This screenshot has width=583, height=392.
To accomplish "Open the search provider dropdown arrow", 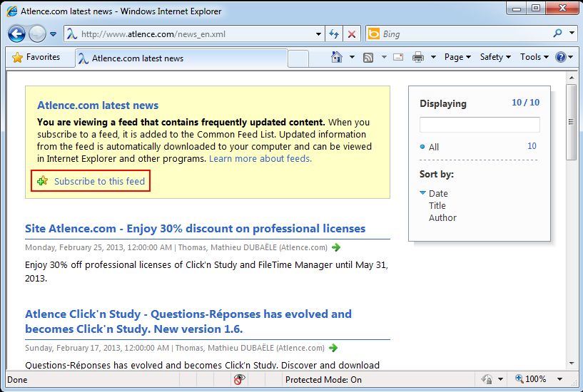I will [572, 33].
